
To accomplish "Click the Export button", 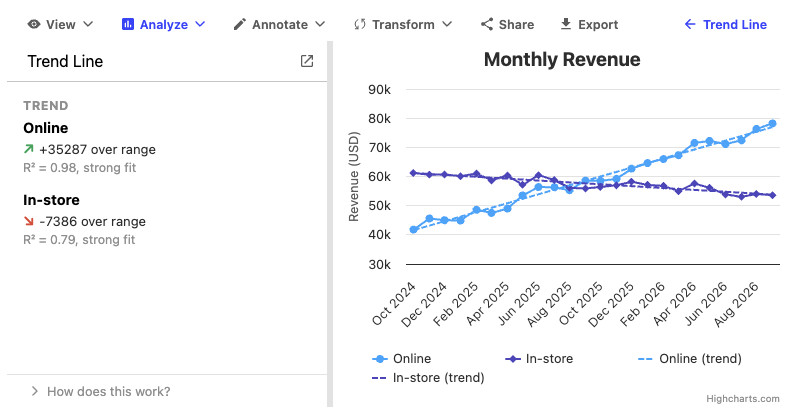I will 589,24.
